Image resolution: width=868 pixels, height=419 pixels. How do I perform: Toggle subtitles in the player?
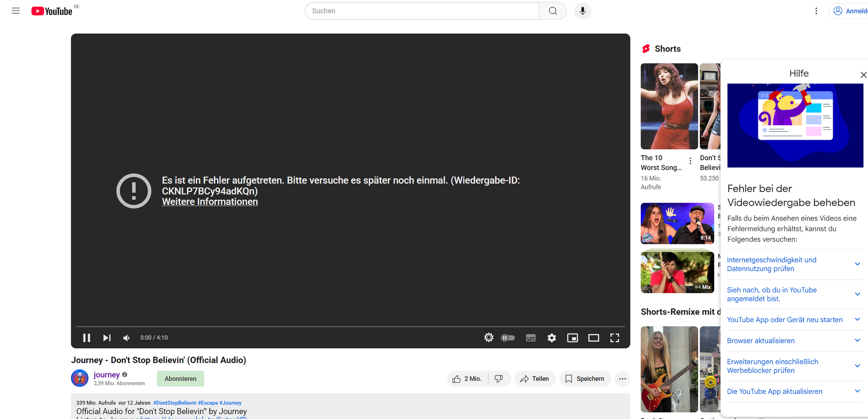[x=531, y=338]
